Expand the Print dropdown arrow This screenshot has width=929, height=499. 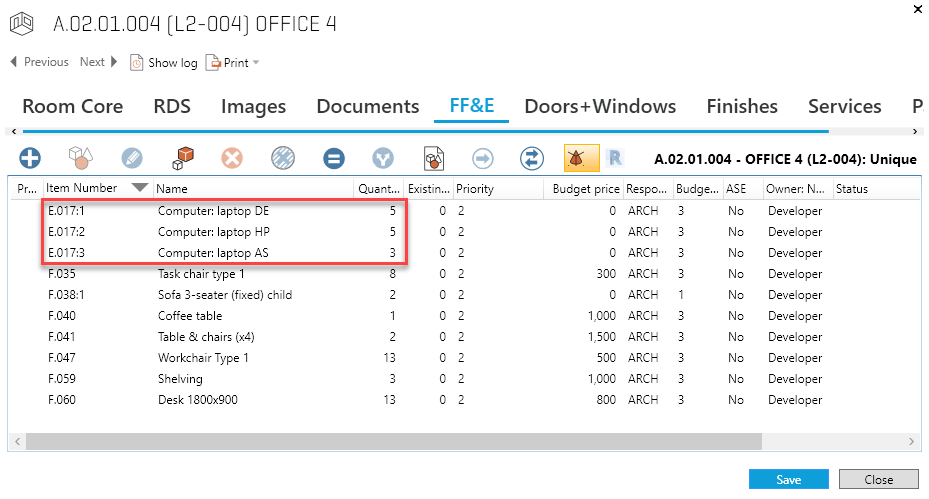pyautogui.click(x=256, y=63)
